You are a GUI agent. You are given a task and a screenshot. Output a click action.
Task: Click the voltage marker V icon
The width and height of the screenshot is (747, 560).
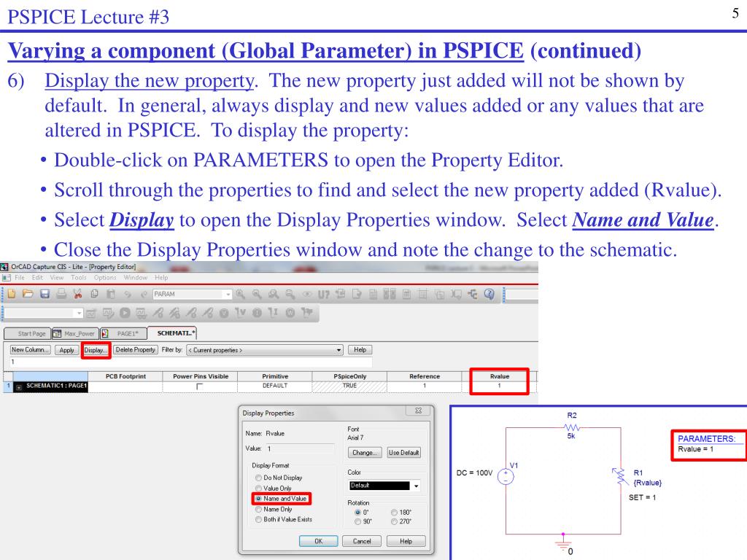pyautogui.click(x=241, y=313)
